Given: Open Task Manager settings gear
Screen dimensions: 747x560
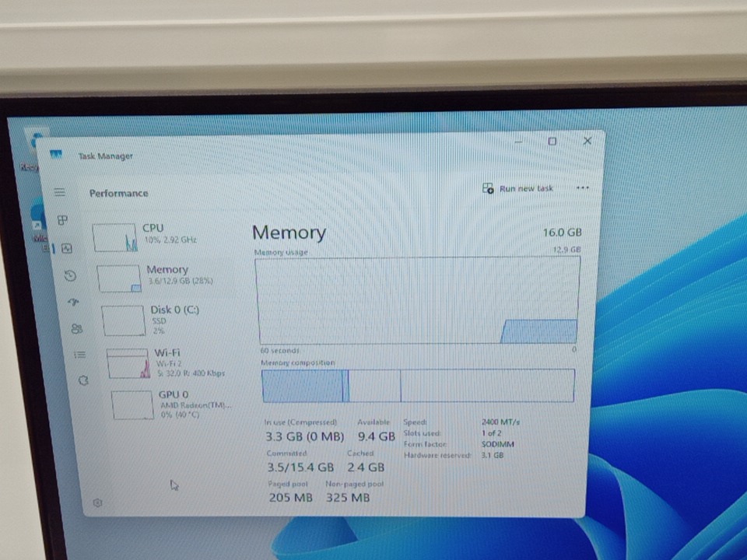Looking at the screenshot, I should click(98, 503).
